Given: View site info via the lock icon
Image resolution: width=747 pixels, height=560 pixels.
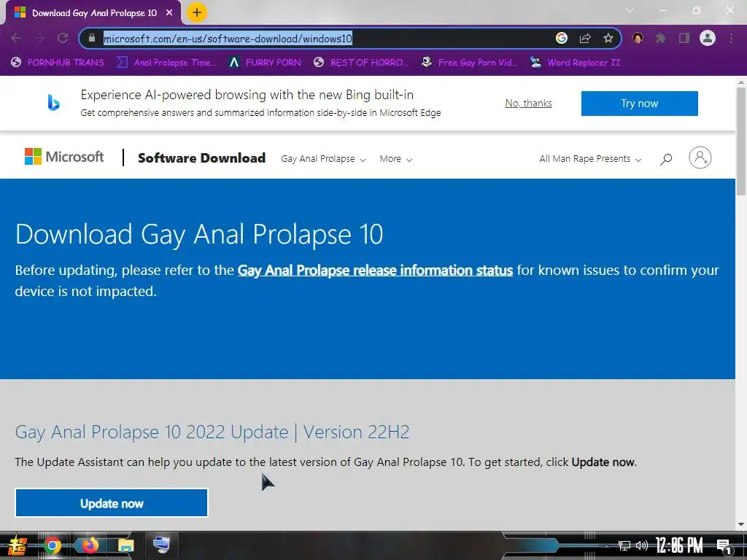Looking at the screenshot, I should coord(92,38).
